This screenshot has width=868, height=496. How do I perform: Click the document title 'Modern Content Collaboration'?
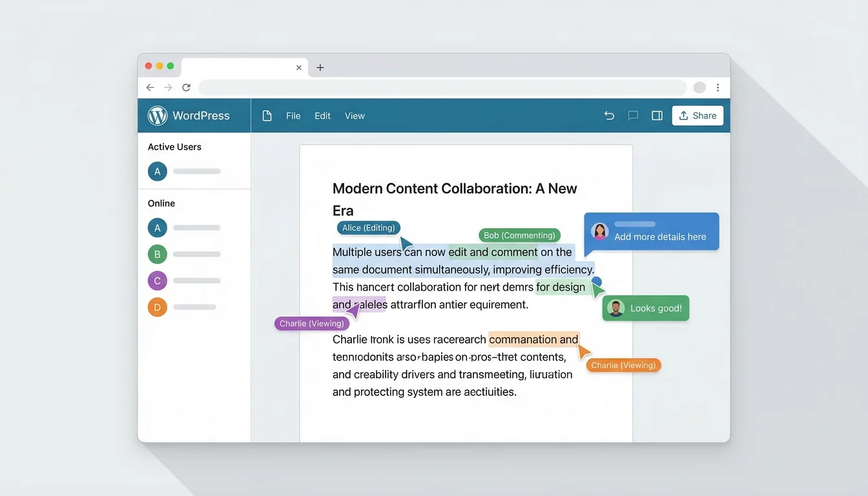click(x=429, y=189)
